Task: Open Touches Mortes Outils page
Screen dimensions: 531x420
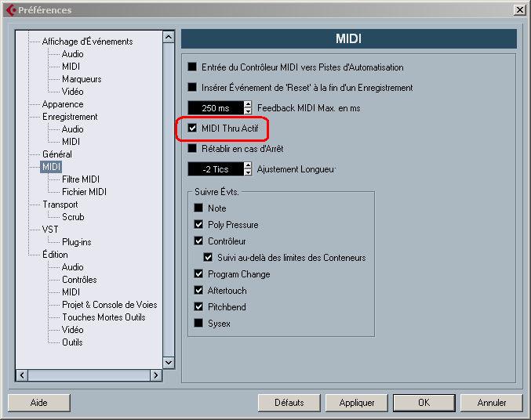Action: tap(104, 317)
